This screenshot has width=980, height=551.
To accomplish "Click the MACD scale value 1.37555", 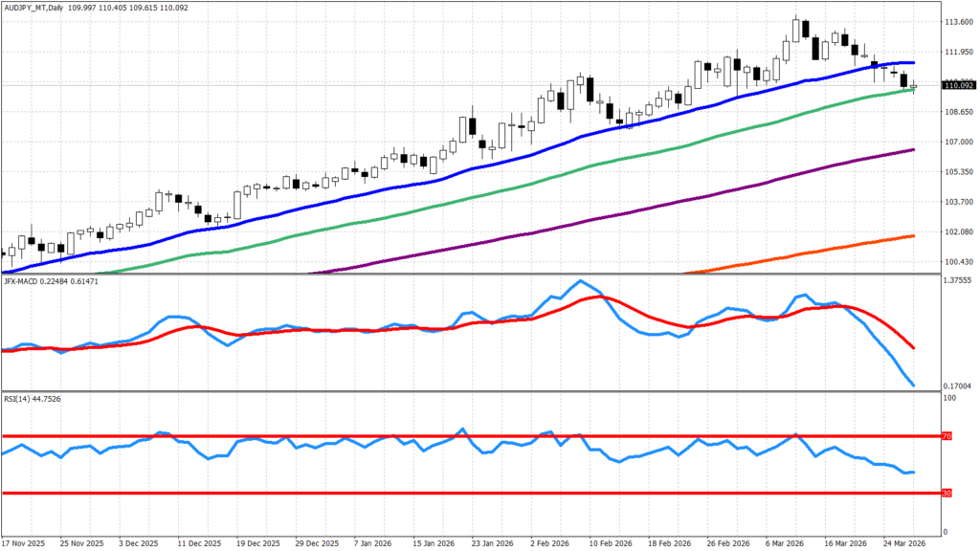I will coord(959,281).
